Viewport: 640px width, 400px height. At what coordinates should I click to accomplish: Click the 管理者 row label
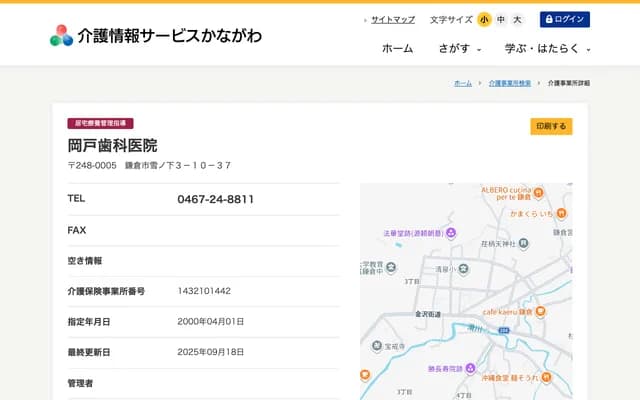(x=80, y=383)
